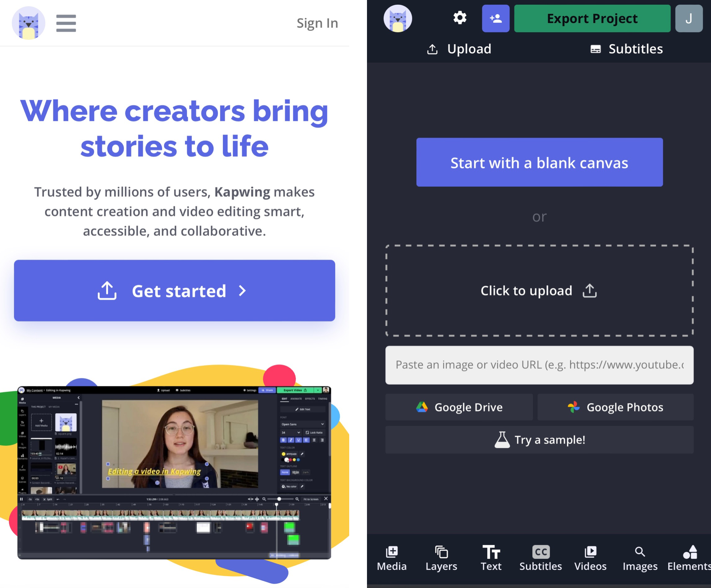Image resolution: width=711 pixels, height=588 pixels.
Task: Import from Google Drive
Action: click(x=459, y=407)
